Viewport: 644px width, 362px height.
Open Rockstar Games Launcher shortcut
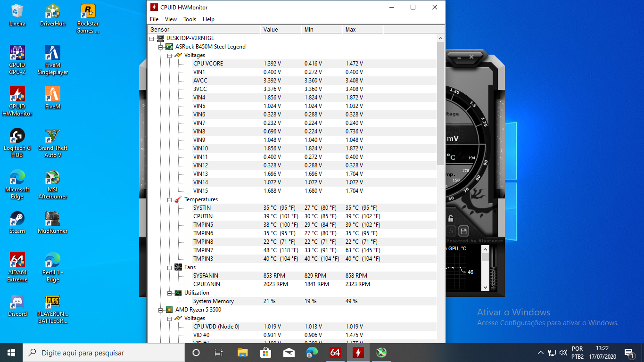click(88, 19)
